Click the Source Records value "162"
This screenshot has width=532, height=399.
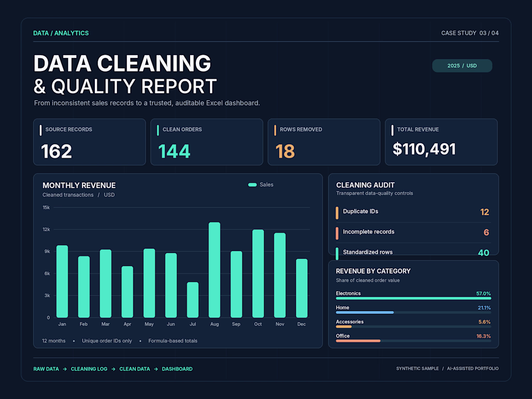[x=56, y=151]
